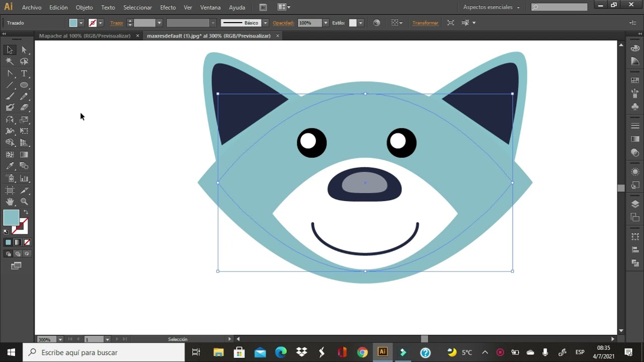Change screen mode button

click(16, 265)
